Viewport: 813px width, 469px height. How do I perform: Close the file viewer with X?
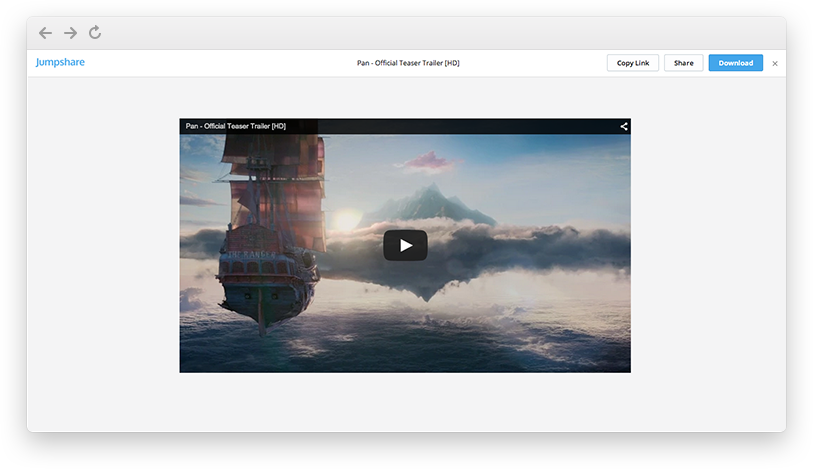(x=775, y=63)
